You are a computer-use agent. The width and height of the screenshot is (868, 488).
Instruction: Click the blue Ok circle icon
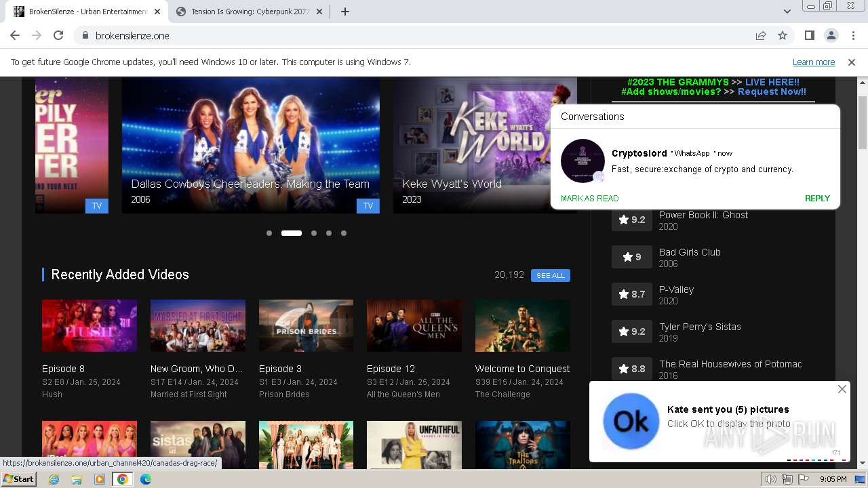[631, 422]
